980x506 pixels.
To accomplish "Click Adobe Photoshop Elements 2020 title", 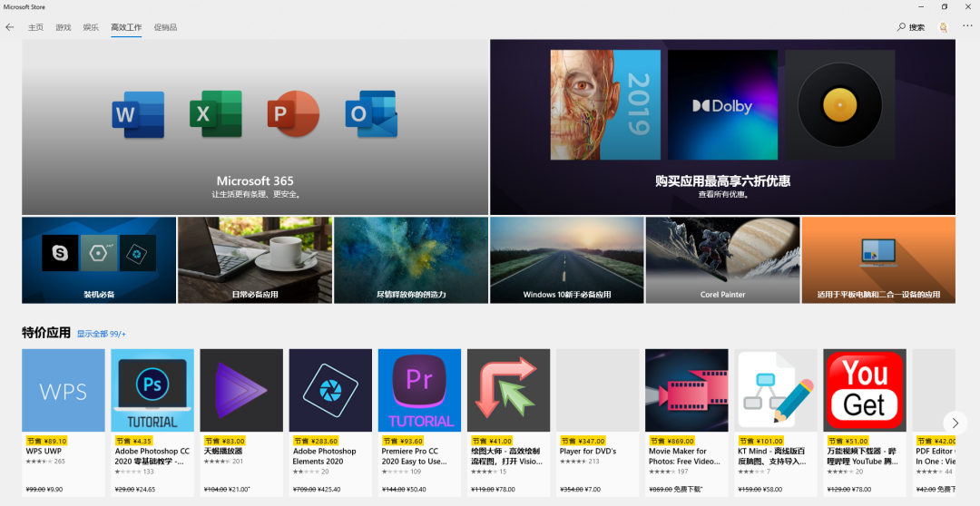I will point(324,456).
